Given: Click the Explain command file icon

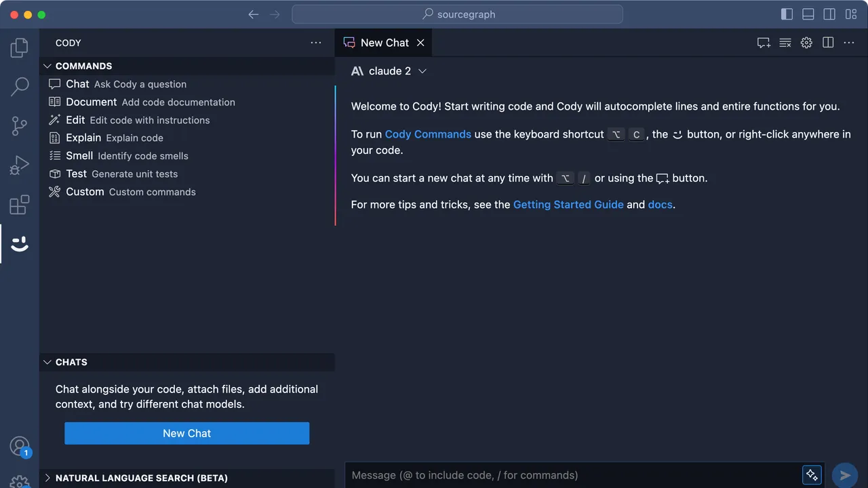Looking at the screenshot, I should tap(55, 138).
